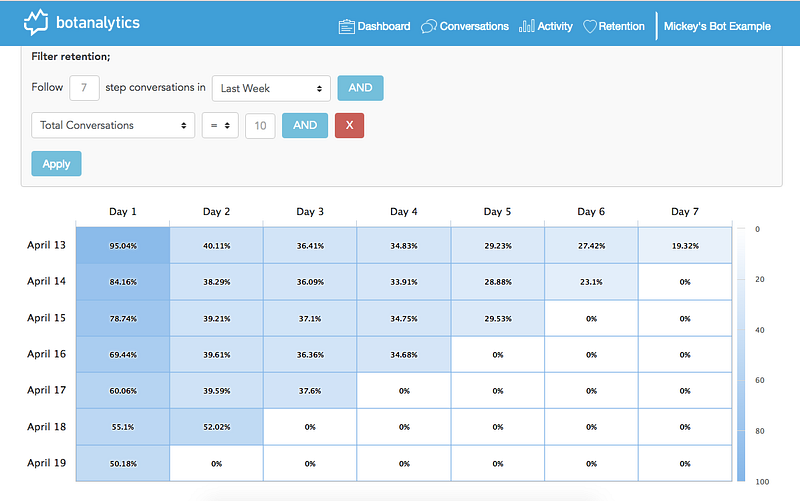Click the botanalytics brand name
This screenshot has height=501, width=800.
coord(97,22)
